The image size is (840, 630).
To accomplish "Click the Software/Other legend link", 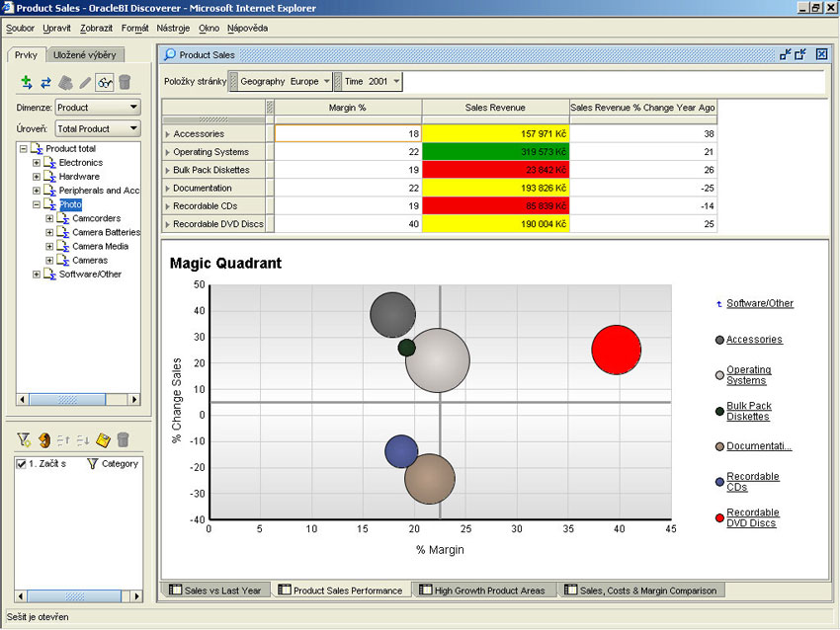I will pyautogui.click(x=760, y=303).
